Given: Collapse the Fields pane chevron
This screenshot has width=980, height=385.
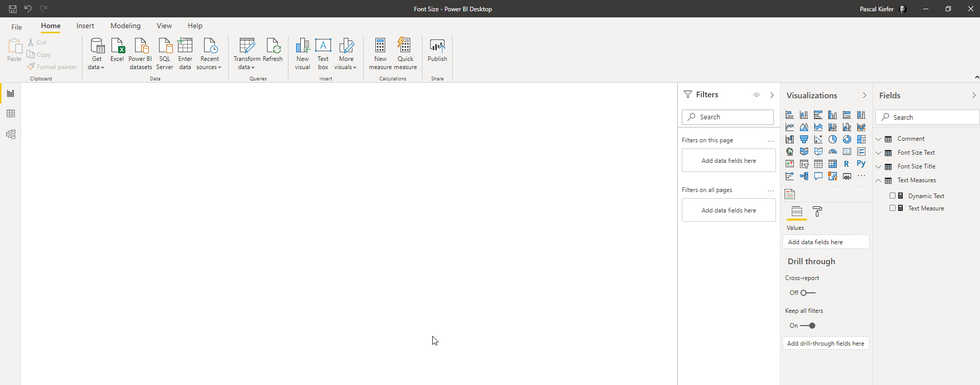Looking at the screenshot, I should pyautogui.click(x=973, y=95).
